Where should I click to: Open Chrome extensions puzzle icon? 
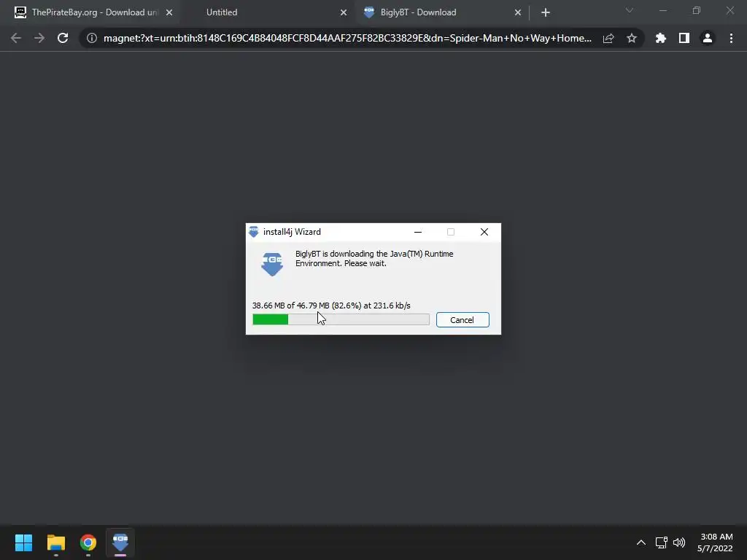click(661, 38)
